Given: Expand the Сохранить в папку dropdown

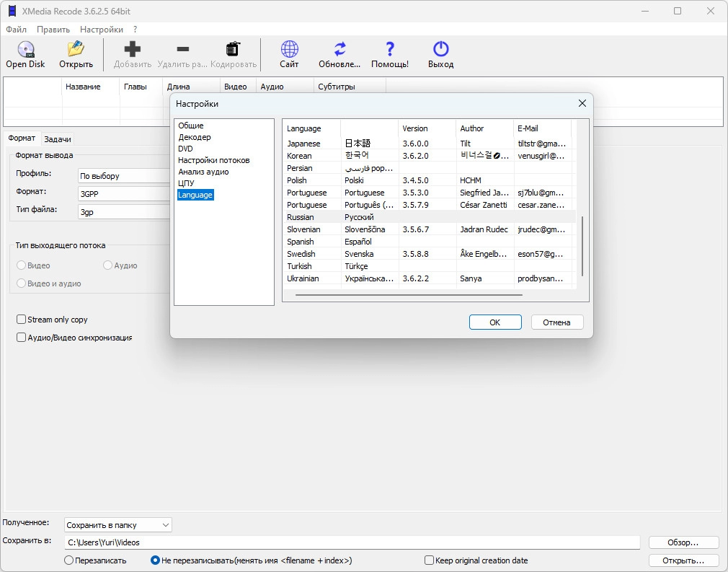Looking at the screenshot, I should click(118, 525).
